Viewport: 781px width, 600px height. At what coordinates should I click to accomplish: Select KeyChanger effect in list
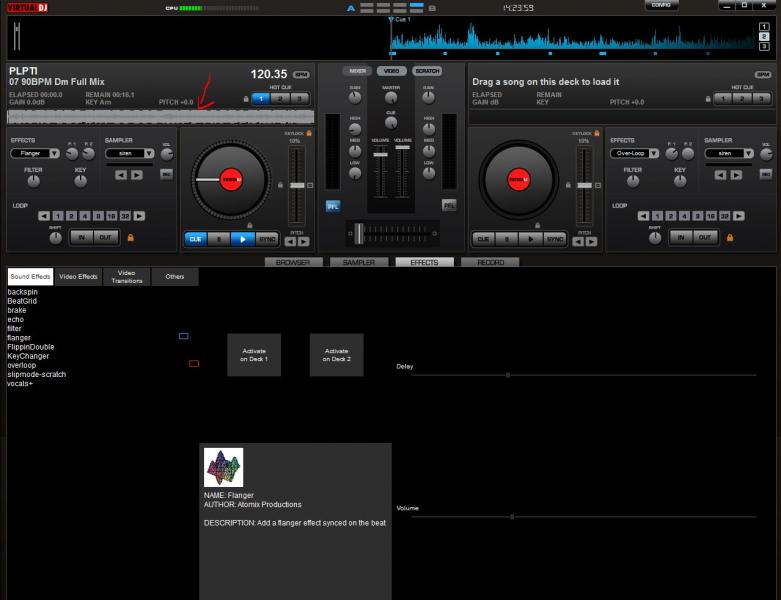(x=28, y=357)
